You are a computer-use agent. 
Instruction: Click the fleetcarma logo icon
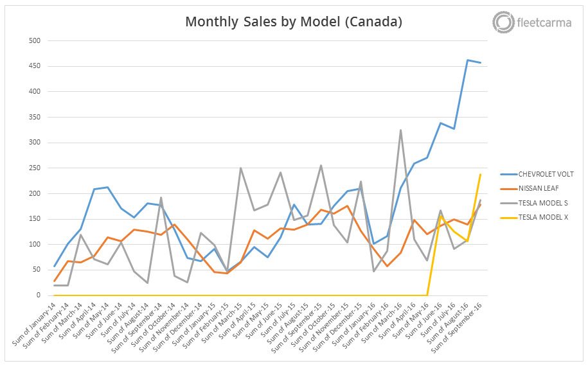[503, 22]
